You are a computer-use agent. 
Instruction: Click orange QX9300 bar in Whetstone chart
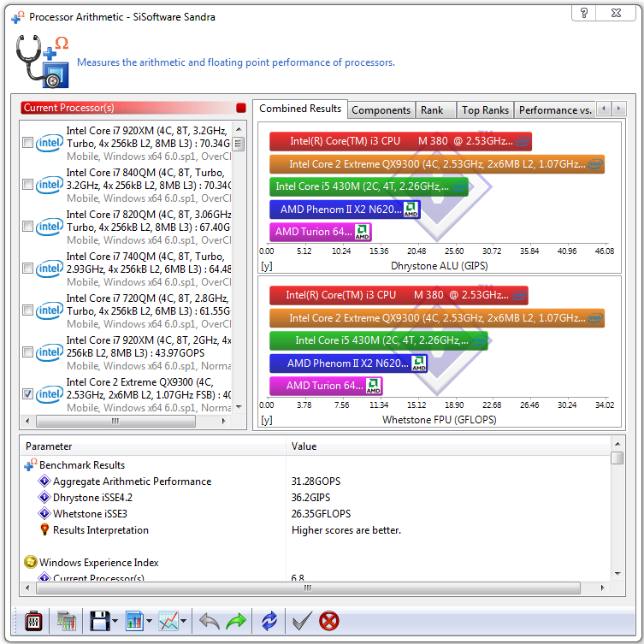click(437, 318)
